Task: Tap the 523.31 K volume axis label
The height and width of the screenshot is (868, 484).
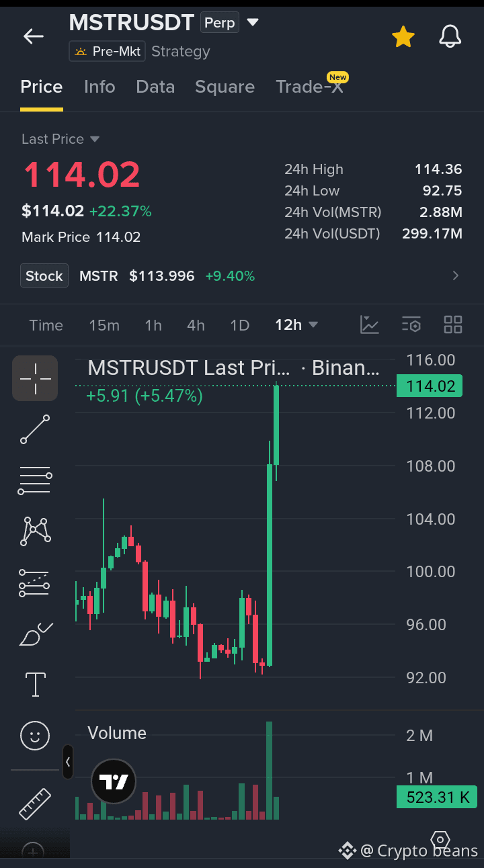Action: coord(436,797)
